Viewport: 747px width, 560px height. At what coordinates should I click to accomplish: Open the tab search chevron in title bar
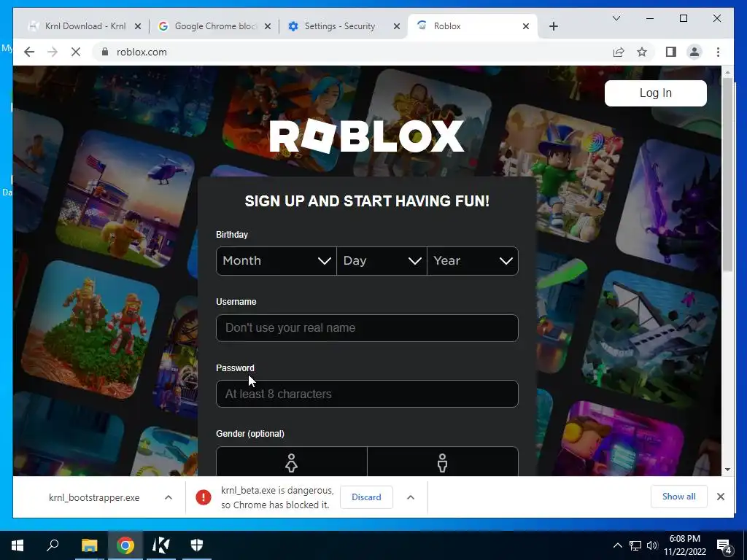click(616, 18)
